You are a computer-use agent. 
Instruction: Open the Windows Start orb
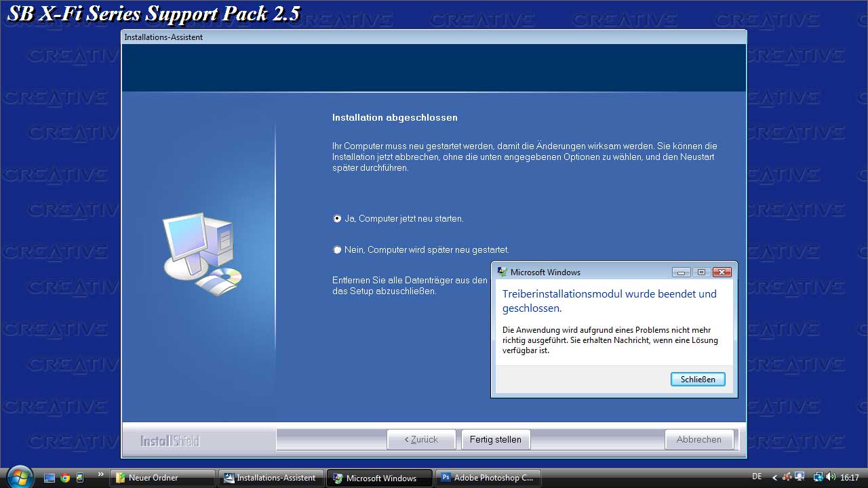tap(19, 477)
